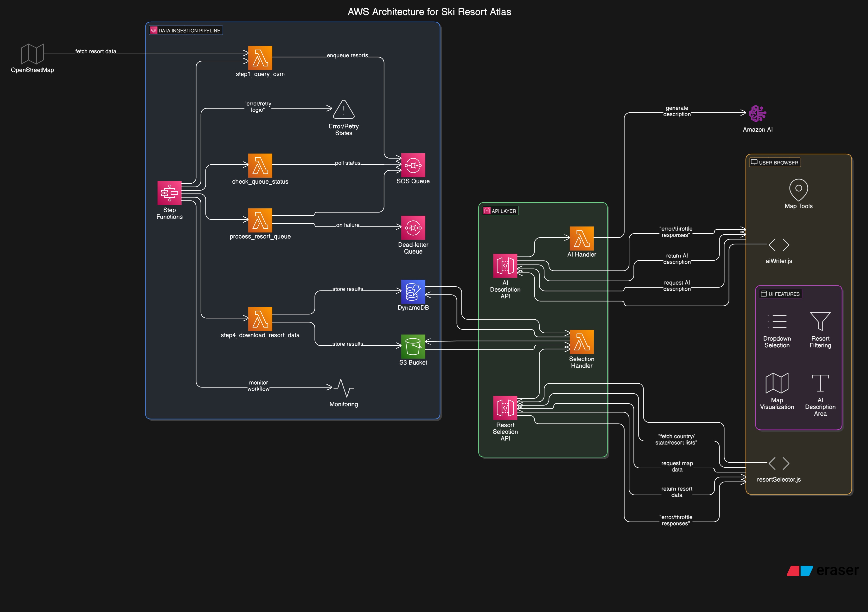Screen dimensions: 868x612
Task: Click the SQS Queue icon
Action: pyautogui.click(x=413, y=165)
